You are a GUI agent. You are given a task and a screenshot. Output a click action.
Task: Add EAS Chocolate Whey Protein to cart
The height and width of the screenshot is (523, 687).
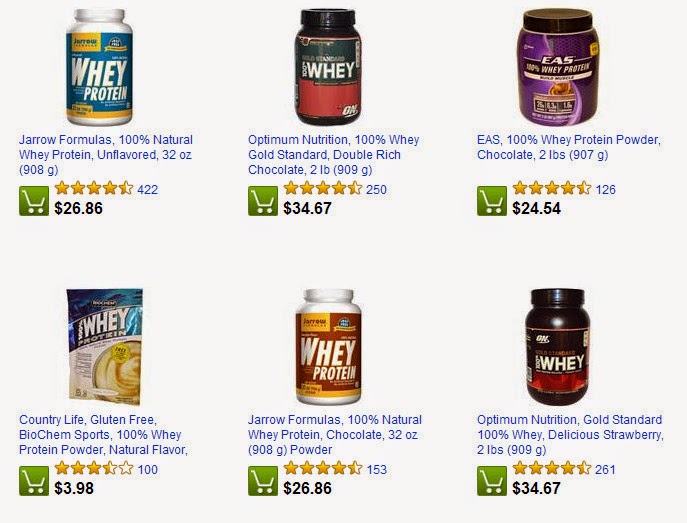(492, 201)
